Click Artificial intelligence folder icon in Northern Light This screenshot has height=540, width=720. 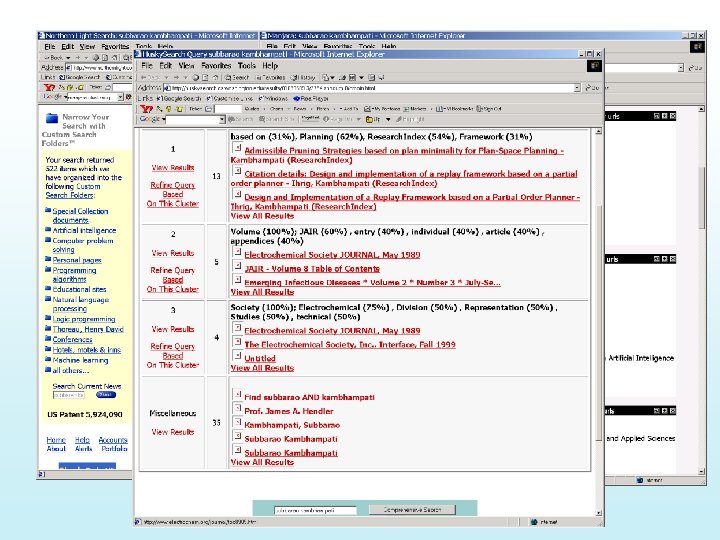[48, 230]
